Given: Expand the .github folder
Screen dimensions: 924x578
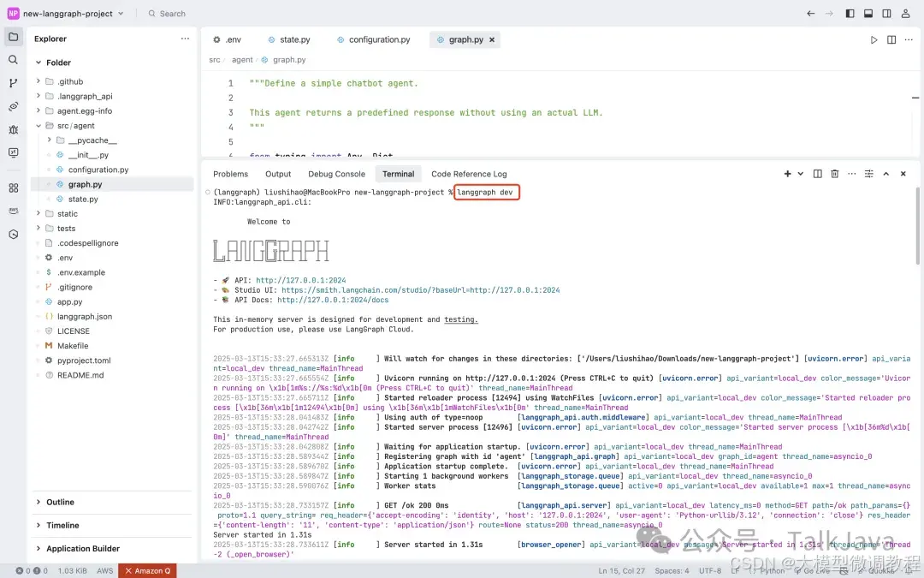Looking at the screenshot, I should pyautogui.click(x=38, y=80).
